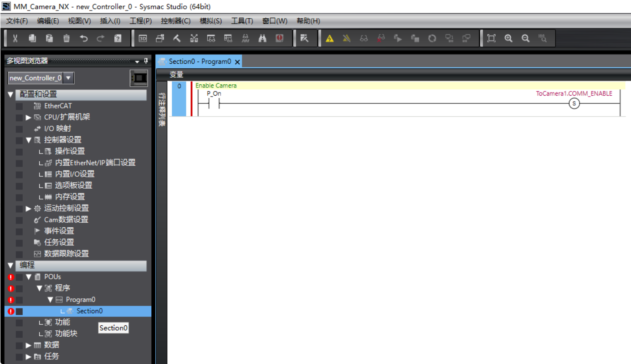The width and height of the screenshot is (631, 364).
Task: Open the search (binoculars) tool
Action: tap(263, 38)
